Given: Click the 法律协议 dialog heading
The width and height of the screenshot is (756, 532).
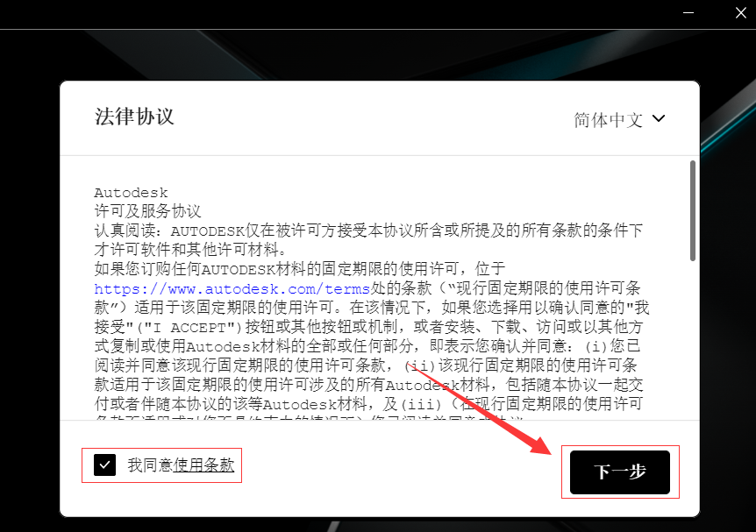Looking at the screenshot, I should tap(134, 117).
